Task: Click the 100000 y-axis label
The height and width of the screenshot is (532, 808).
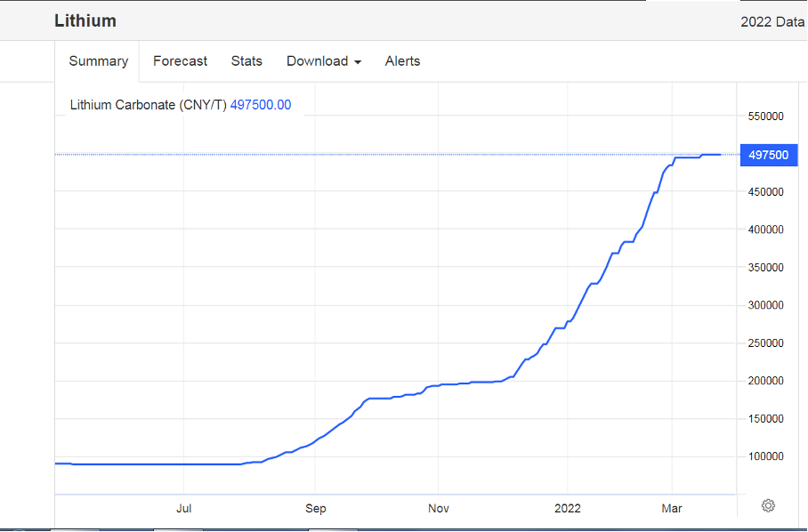Action: (x=766, y=456)
